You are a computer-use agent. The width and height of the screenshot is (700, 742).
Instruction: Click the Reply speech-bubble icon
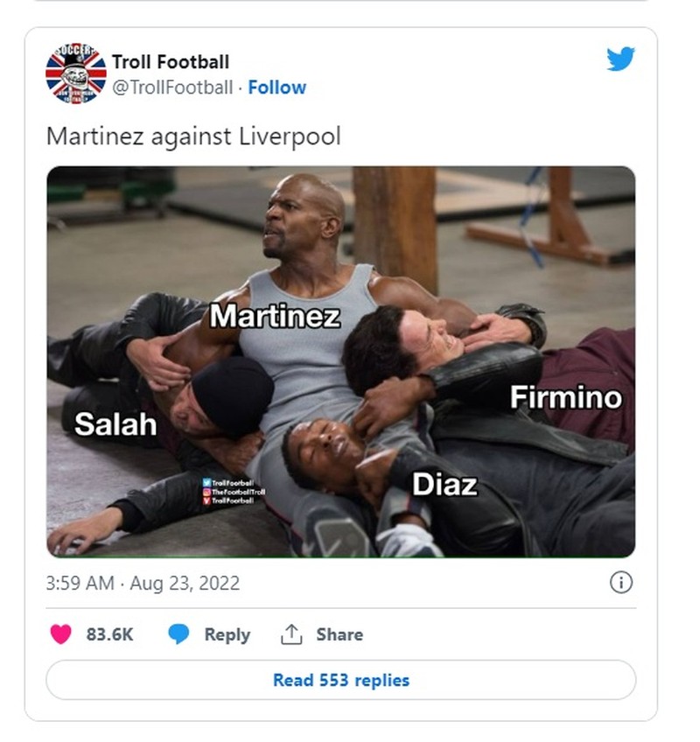click(x=178, y=634)
